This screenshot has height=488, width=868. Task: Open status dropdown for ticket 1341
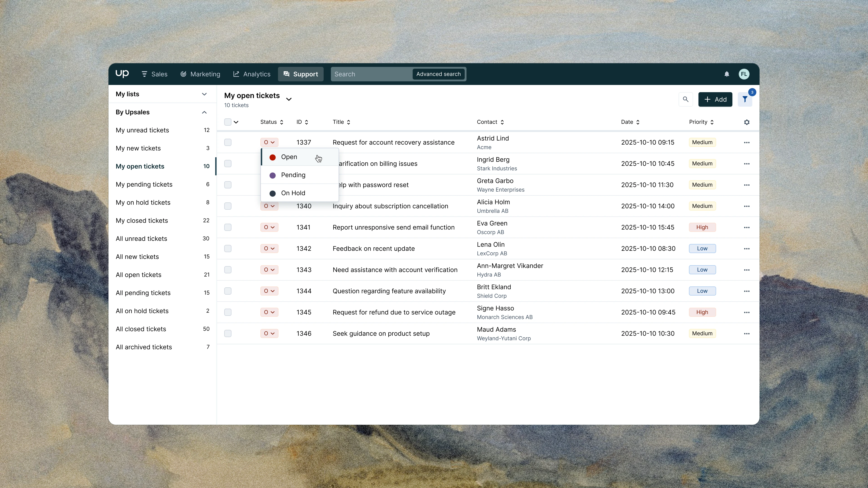tap(269, 227)
